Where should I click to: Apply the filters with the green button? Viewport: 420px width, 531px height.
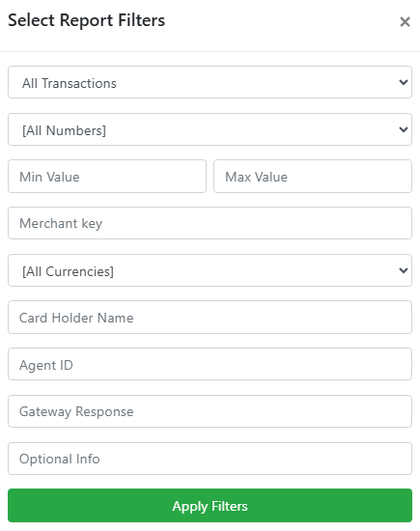210,505
